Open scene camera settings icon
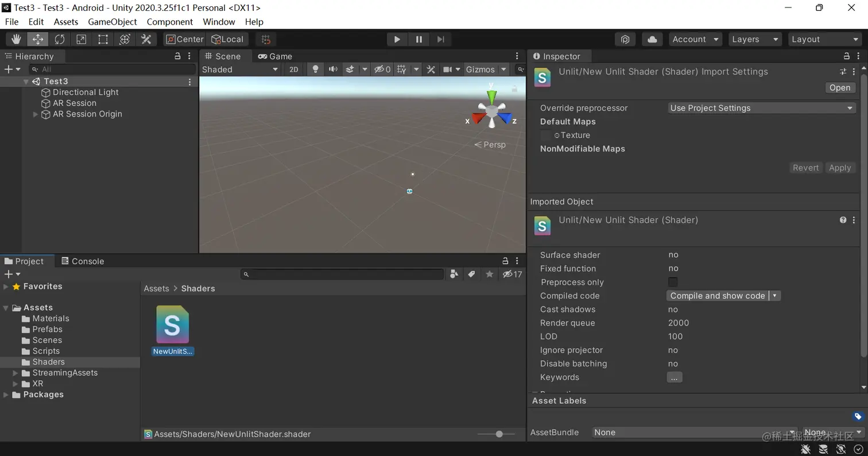 click(448, 69)
